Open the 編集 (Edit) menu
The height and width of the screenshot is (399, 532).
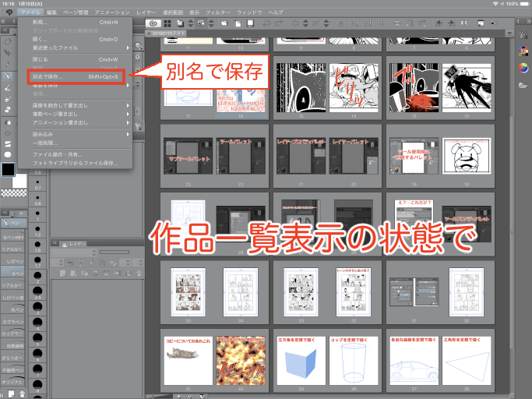coord(51,13)
